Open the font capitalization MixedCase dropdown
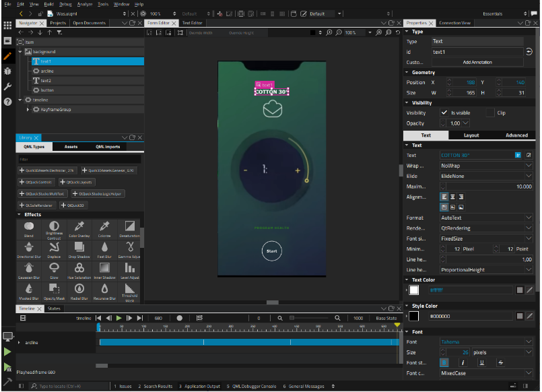542x392 pixels. click(486, 373)
